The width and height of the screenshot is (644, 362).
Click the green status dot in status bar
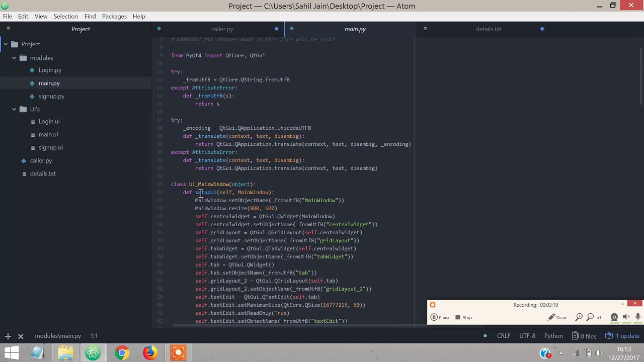tap(485, 336)
